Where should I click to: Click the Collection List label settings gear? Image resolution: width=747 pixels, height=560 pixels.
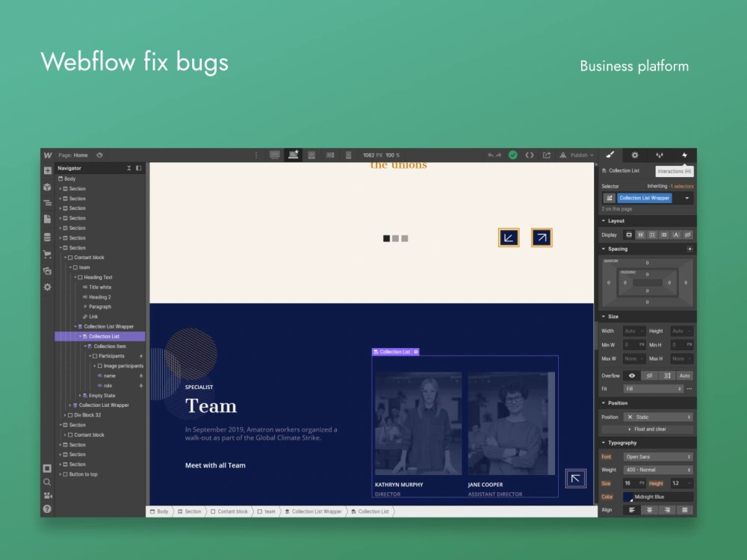pyautogui.click(x=416, y=352)
